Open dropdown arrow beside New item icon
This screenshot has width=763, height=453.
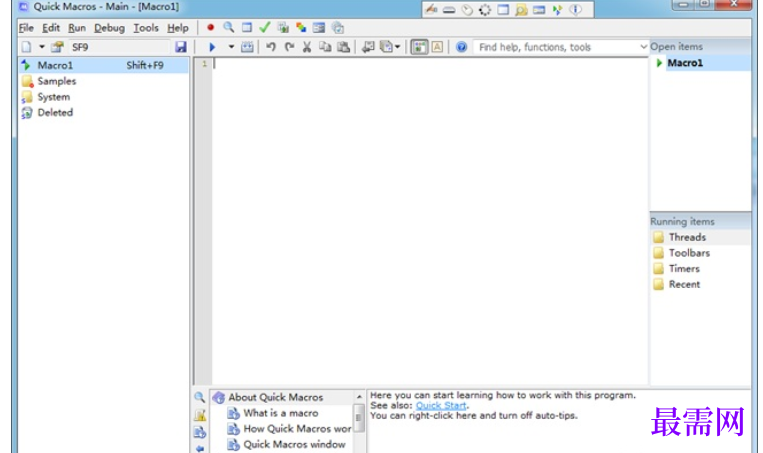41,47
